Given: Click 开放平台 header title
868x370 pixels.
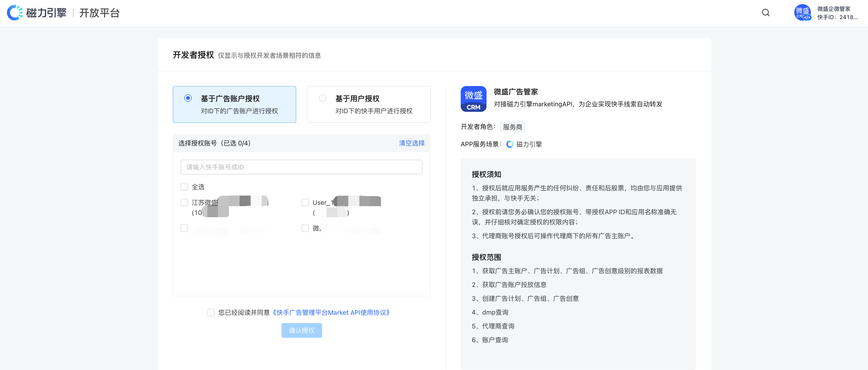Looking at the screenshot, I should [100, 13].
